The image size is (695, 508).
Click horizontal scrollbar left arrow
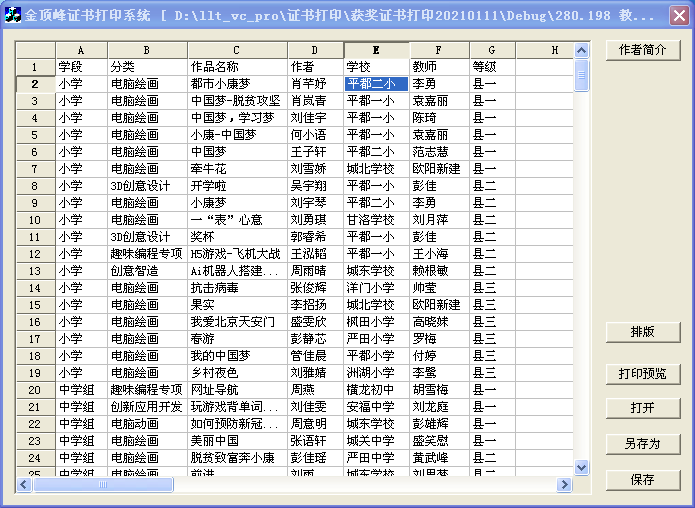(x=24, y=485)
